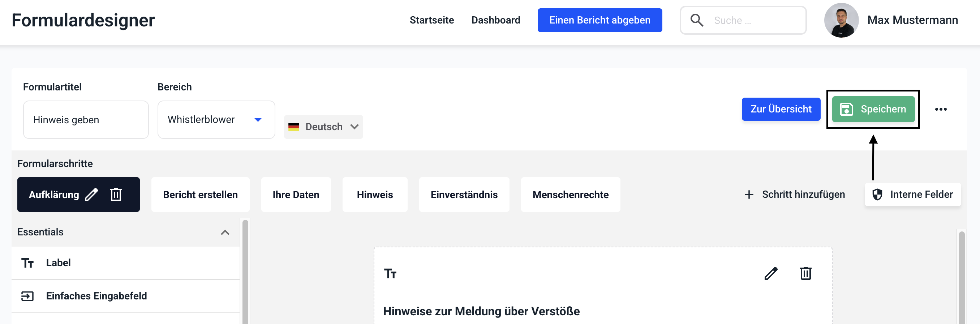Remove the label element using trash icon
This screenshot has width=980, height=324.
[805, 273]
